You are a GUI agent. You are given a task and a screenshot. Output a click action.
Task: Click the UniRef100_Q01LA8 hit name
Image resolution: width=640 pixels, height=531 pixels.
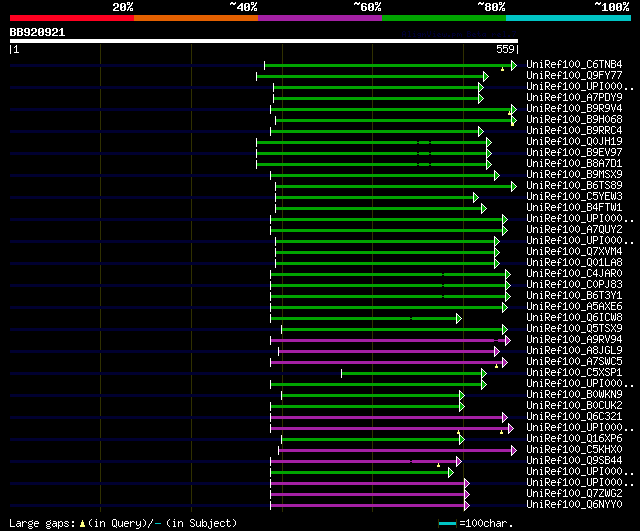click(x=574, y=263)
